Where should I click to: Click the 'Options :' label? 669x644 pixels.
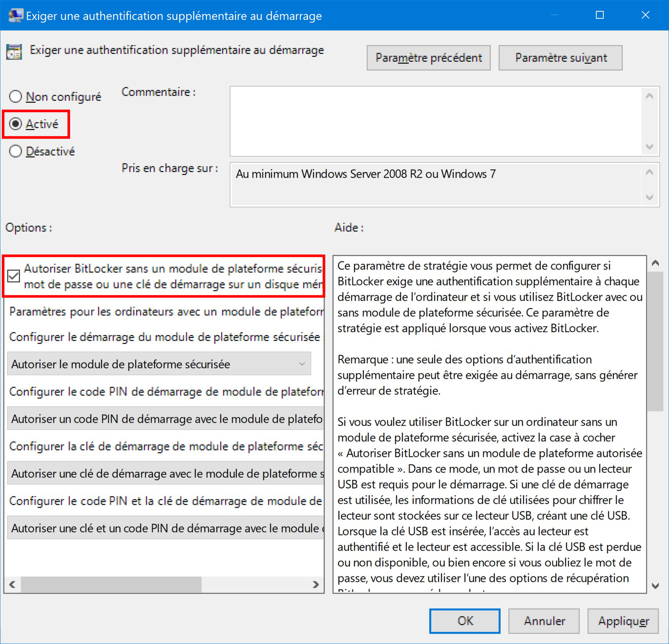pyautogui.click(x=29, y=228)
